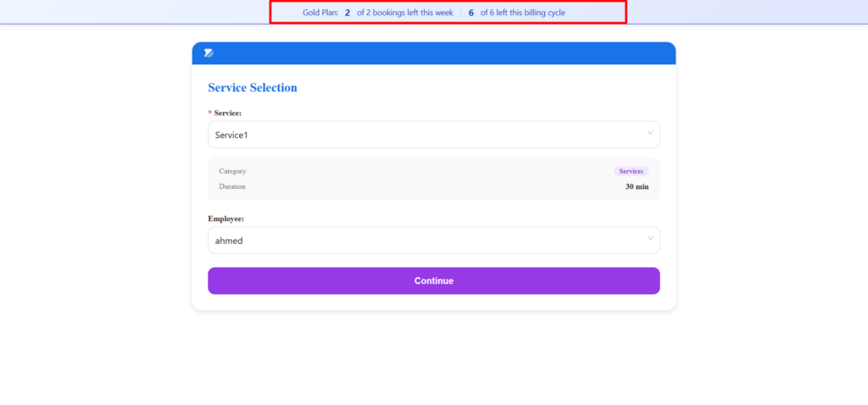
Task: Click the Category row label
Action: coord(232,171)
